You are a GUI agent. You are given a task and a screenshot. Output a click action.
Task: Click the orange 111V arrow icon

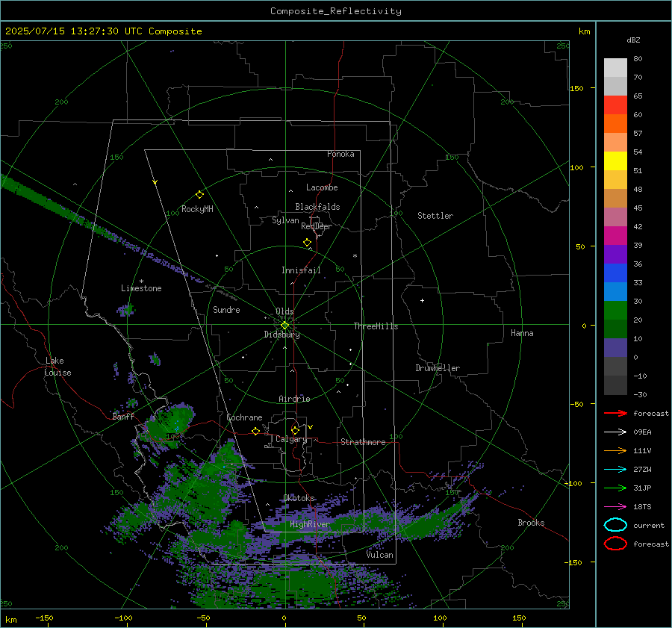[615, 450]
